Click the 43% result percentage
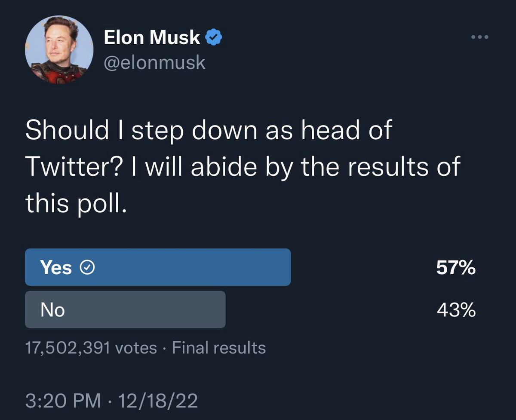Image resolution: width=516 pixels, height=420 pixels. point(456,310)
